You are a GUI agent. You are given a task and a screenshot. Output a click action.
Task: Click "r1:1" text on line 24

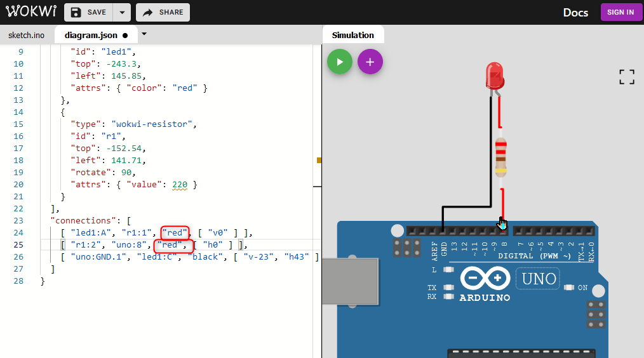click(x=137, y=233)
